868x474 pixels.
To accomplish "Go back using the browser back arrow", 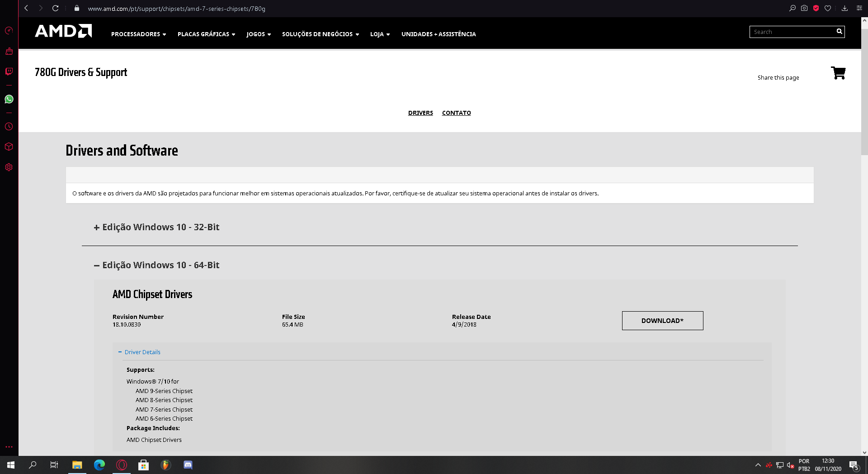I will pyautogui.click(x=26, y=8).
